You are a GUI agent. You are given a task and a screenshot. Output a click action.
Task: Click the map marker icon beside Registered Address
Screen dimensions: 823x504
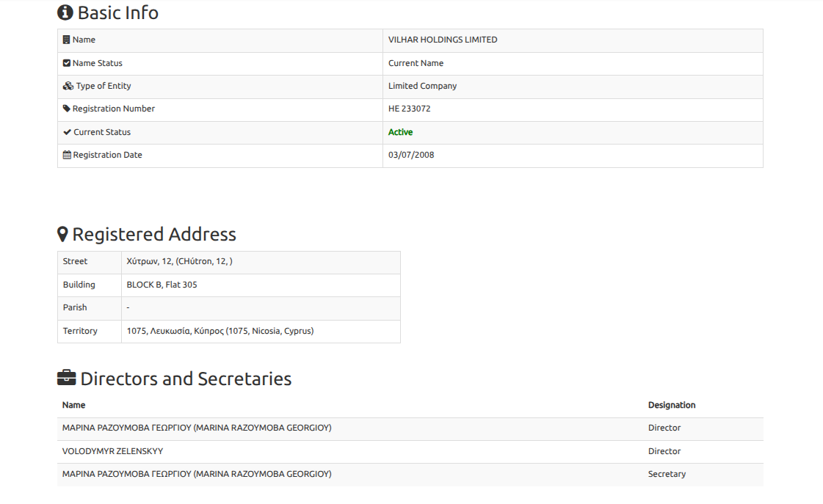(x=63, y=235)
